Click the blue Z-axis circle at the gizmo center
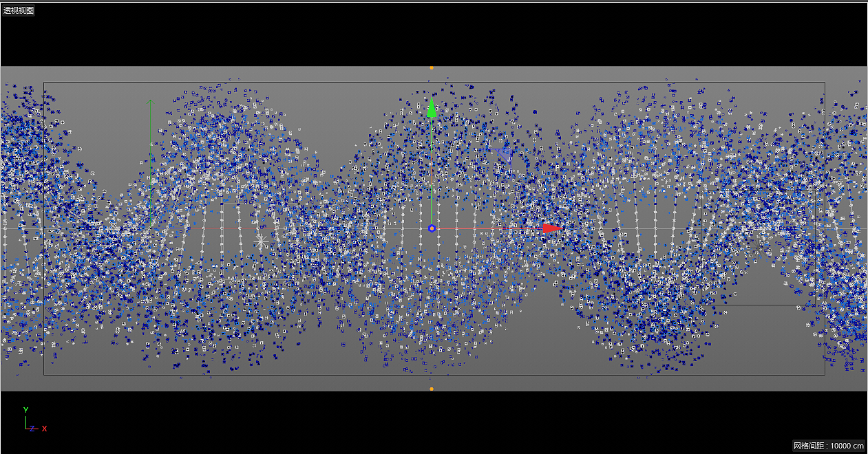 432,228
